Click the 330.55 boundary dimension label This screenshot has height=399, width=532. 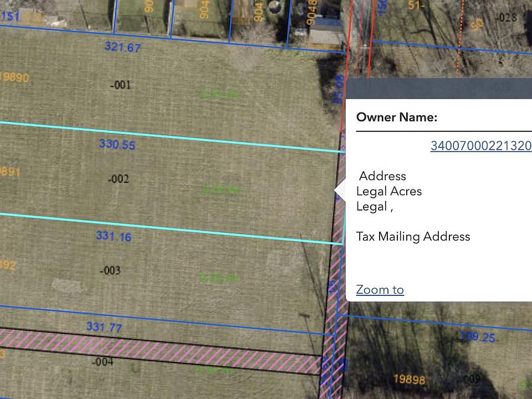[x=117, y=144]
